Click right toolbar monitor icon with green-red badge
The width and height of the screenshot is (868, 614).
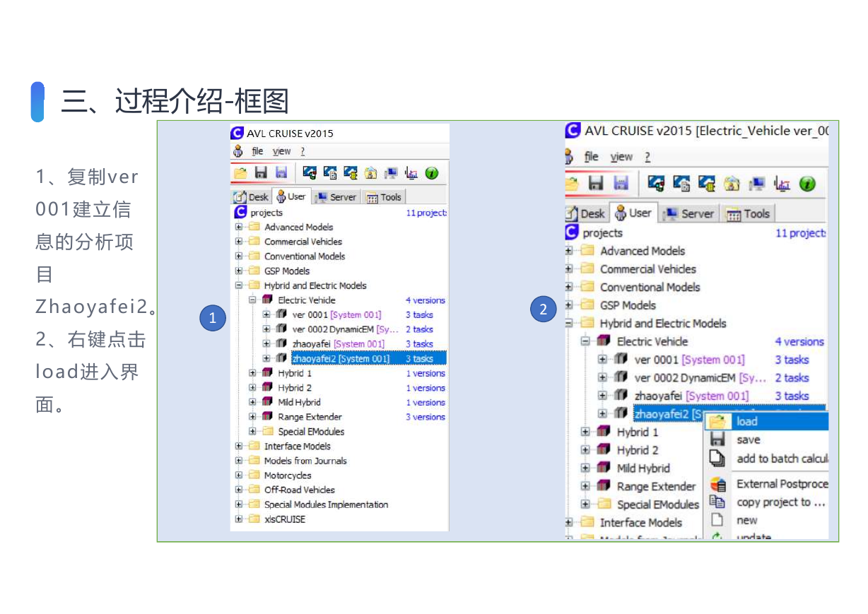(x=656, y=184)
